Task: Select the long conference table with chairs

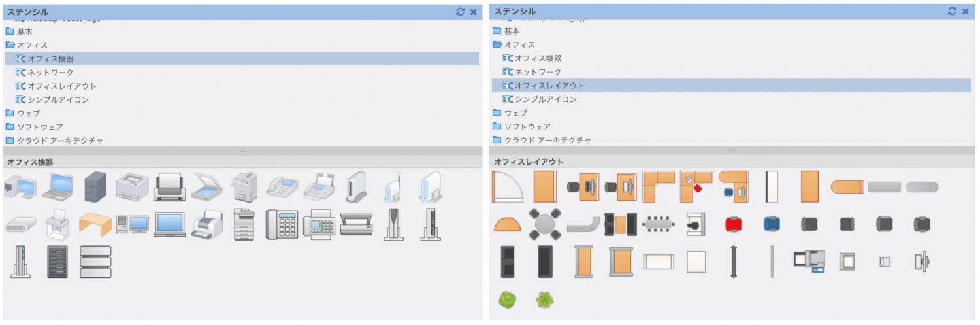Action: pyautogui.click(x=658, y=224)
